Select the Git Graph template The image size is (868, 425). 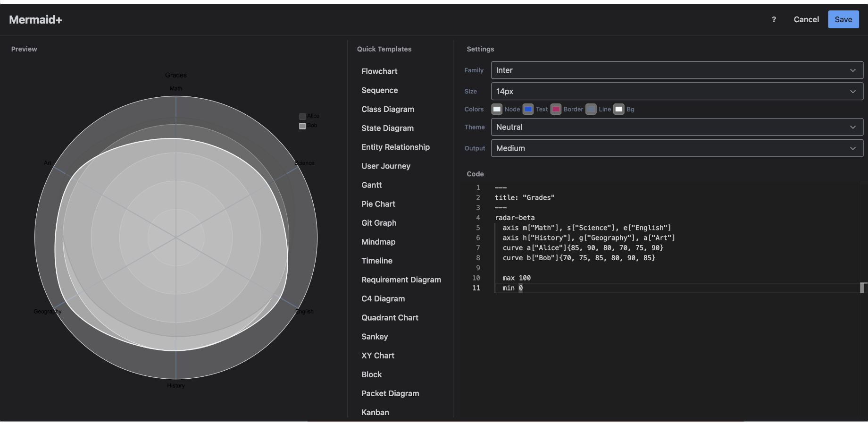pos(378,222)
